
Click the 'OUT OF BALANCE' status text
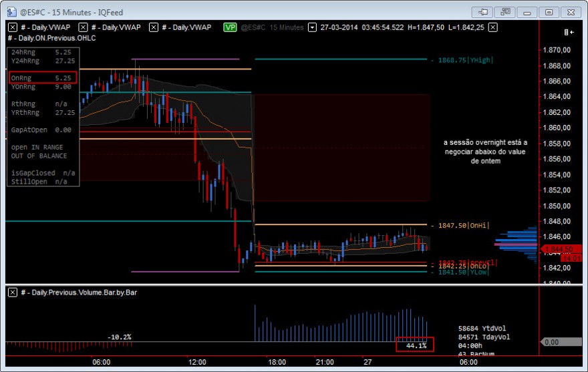39,156
